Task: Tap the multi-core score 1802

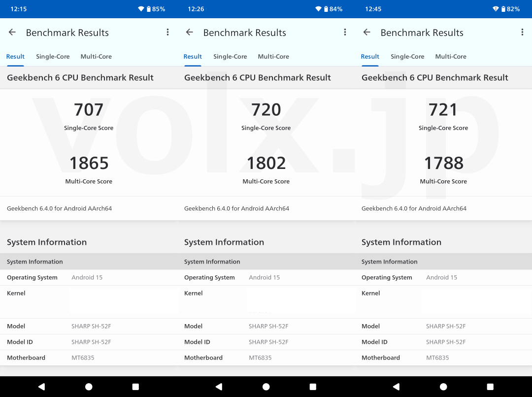Action: coord(266,163)
